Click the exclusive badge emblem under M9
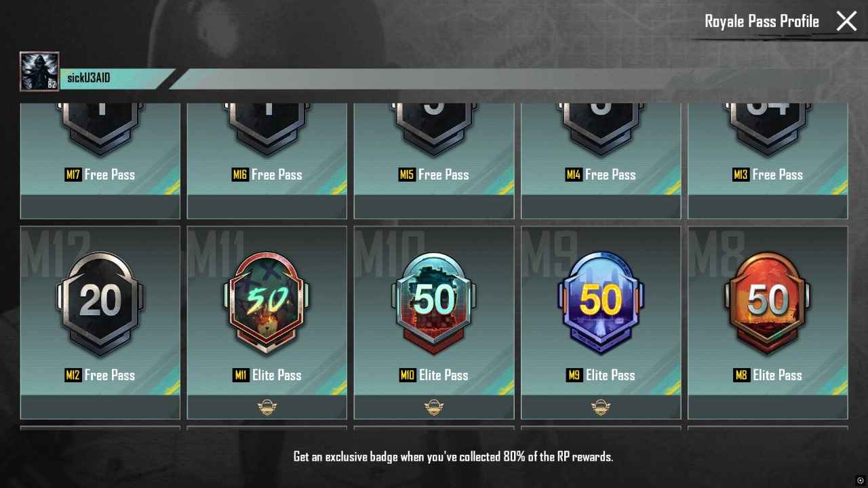 [601, 407]
